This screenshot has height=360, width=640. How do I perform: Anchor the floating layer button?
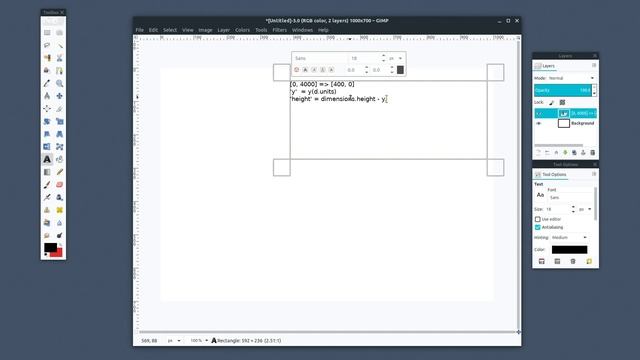tap(583, 153)
